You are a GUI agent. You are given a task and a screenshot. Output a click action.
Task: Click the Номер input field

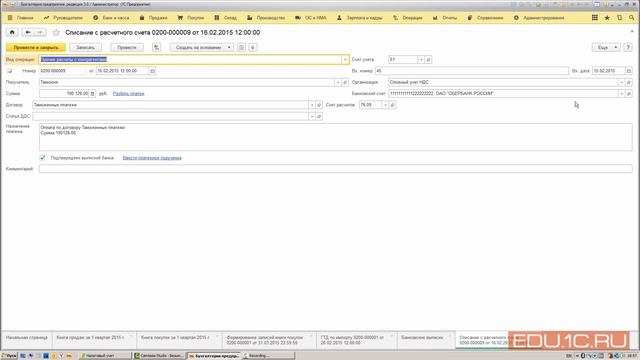tap(62, 71)
